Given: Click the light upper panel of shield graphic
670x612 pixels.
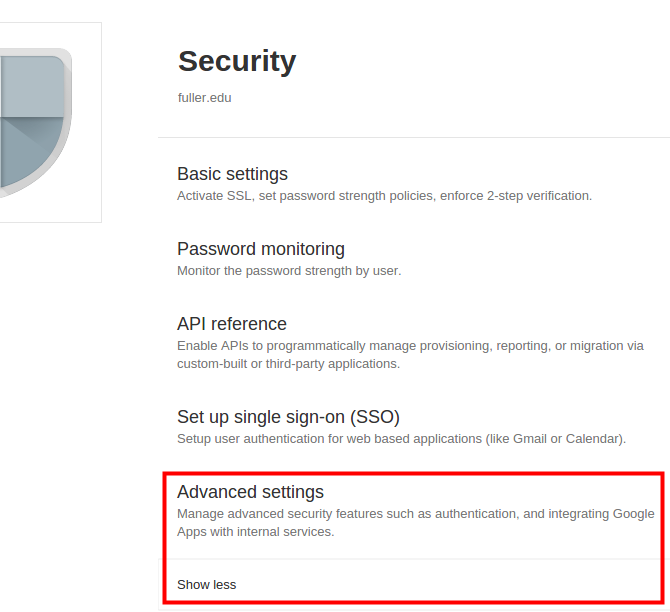Looking at the screenshot, I should click(x=32, y=86).
